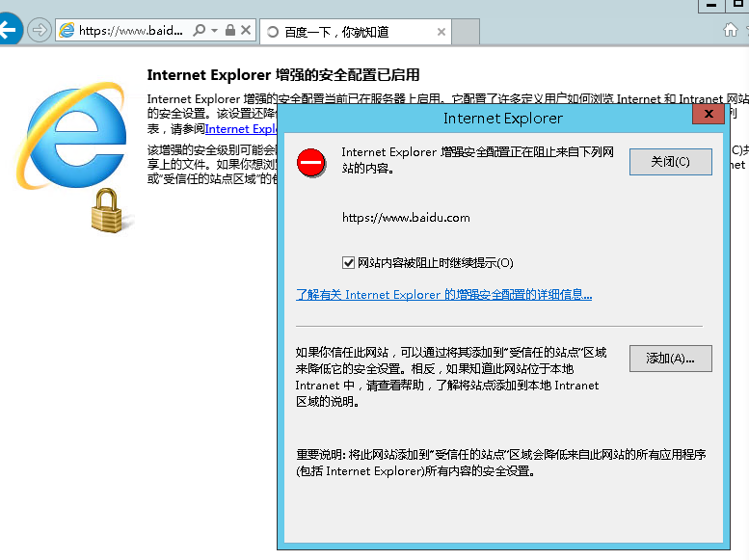Click the gold padlock image
Image resolution: width=749 pixels, height=560 pixels.
click(107, 210)
